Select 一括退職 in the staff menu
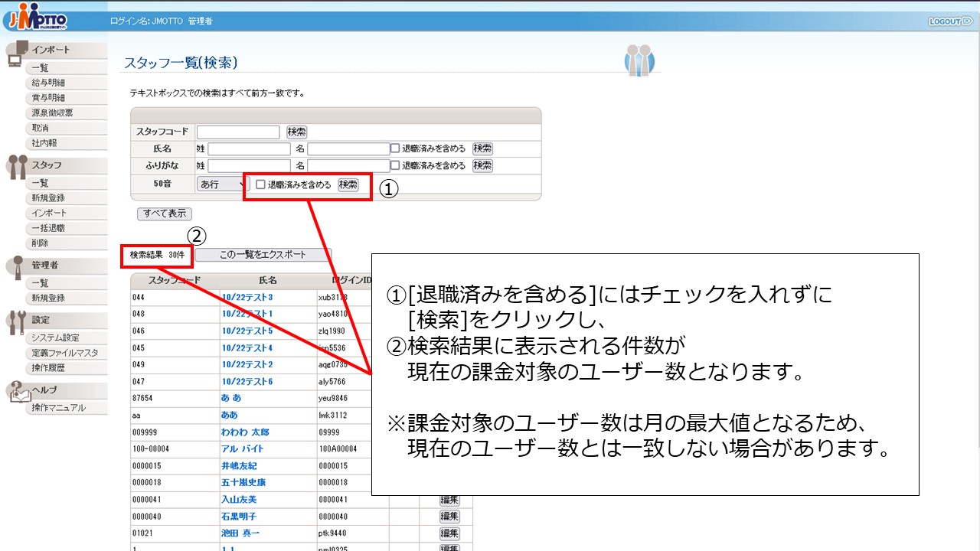980x551 pixels. [48, 228]
